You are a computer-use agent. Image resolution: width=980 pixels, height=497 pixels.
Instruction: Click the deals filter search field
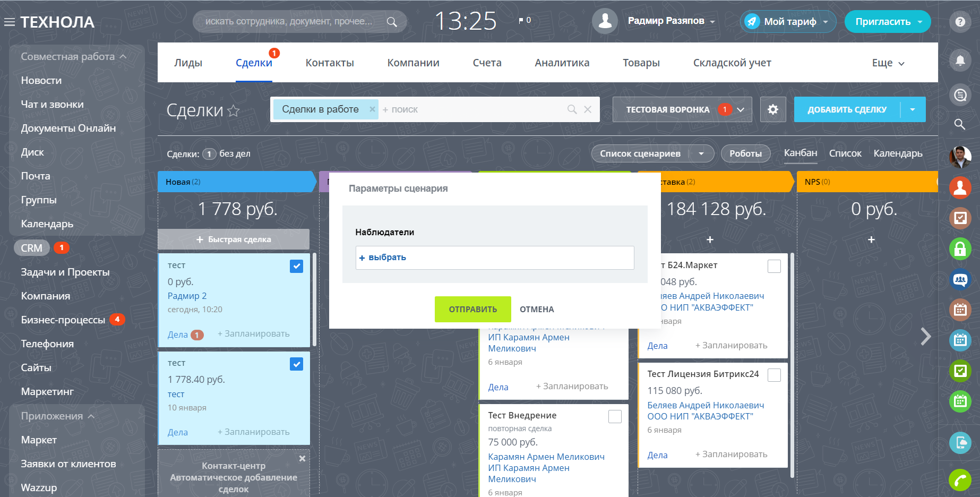(x=472, y=109)
